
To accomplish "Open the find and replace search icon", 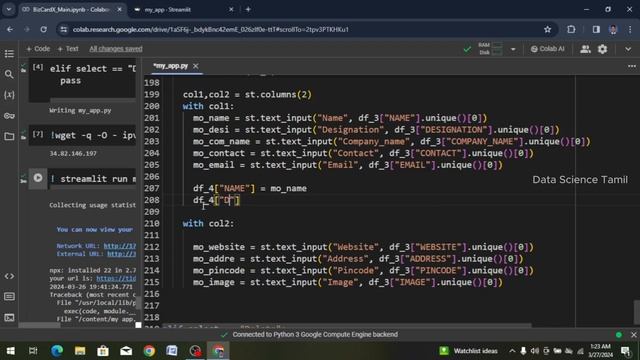I will click(9, 74).
